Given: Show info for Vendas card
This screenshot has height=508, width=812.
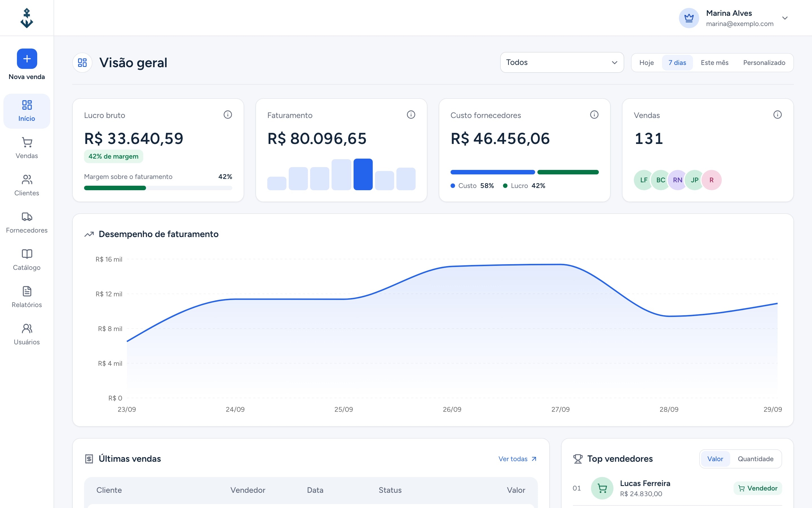Looking at the screenshot, I should [x=777, y=115].
